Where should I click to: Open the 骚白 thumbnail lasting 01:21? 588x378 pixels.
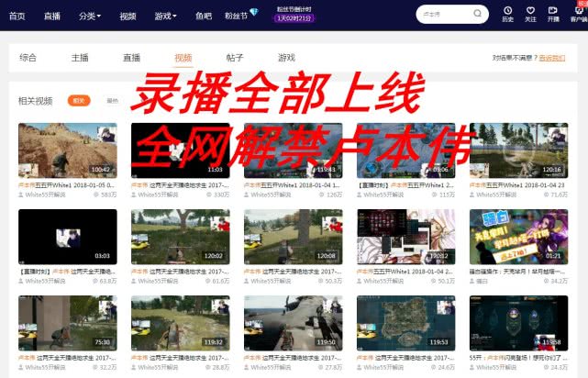click(518, 237)
